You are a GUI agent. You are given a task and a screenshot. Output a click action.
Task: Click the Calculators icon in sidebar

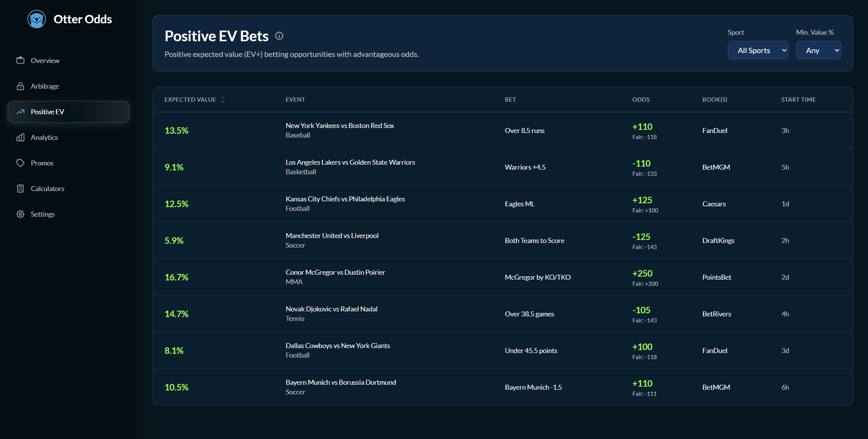coord(20,188)
